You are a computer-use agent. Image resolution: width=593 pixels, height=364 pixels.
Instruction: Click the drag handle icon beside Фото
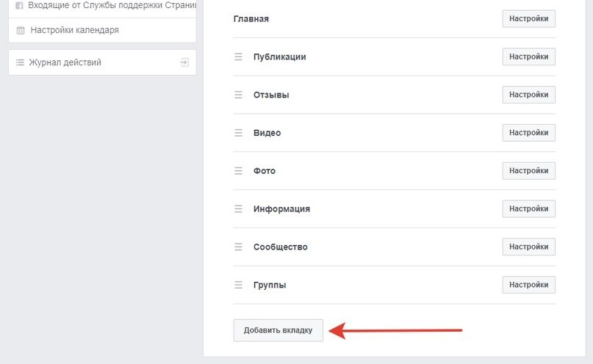pos(238,171)
